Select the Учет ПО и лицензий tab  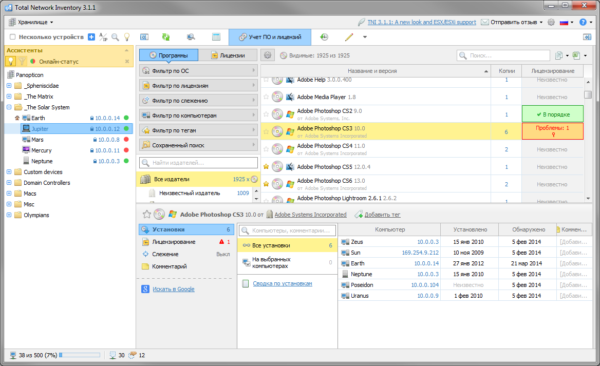270,37
